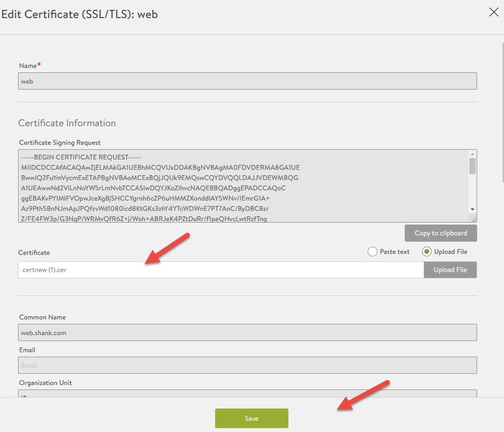The height and width of the screenshot is (432, 504).
Task: Select the Paste text radio option
Action: 372,251
